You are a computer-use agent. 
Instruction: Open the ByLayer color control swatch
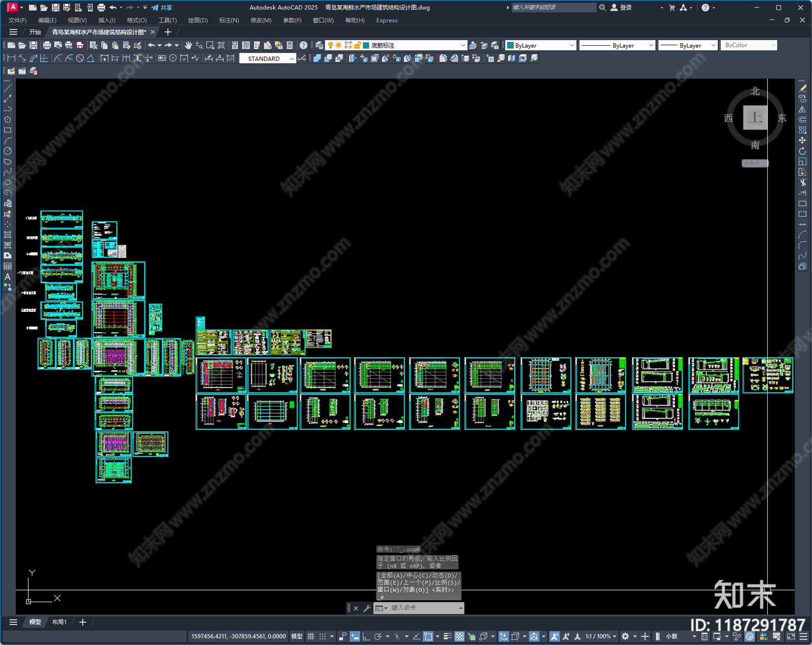pos(540,45)
